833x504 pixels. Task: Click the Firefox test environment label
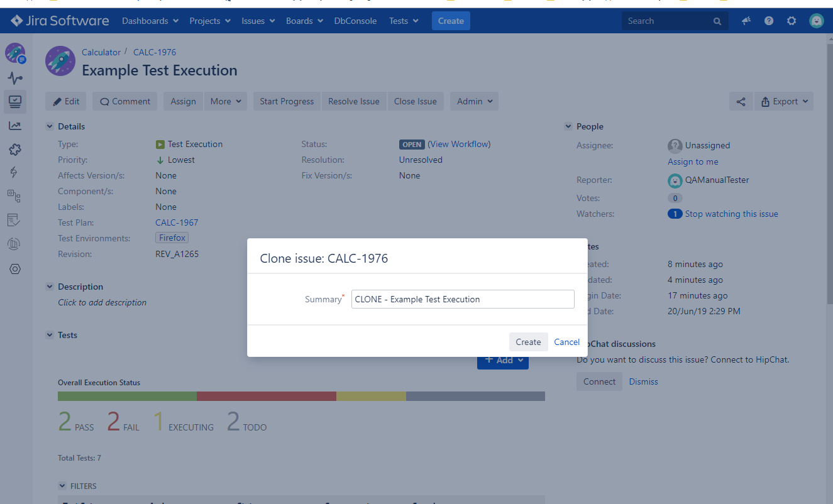click(x=172, y=238)
